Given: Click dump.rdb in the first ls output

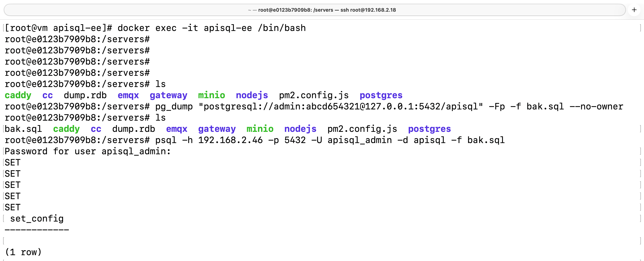Looking at the screenshot, I should 85,95.
